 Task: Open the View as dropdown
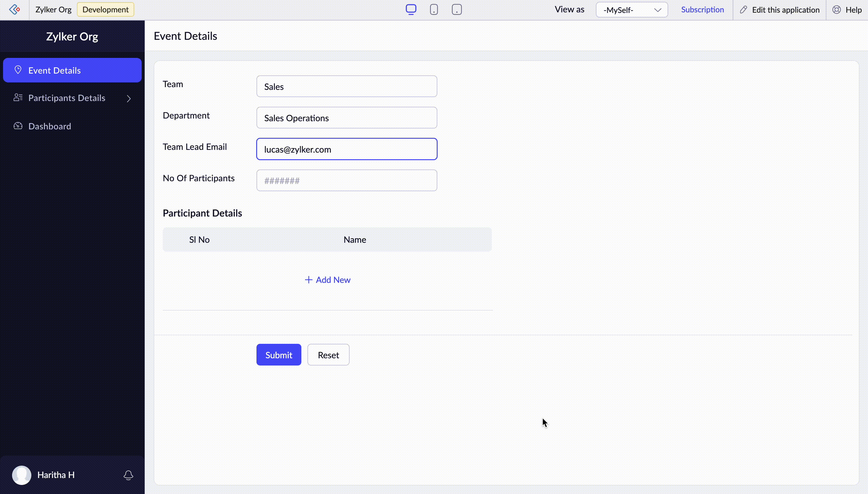tap(632, 10)
